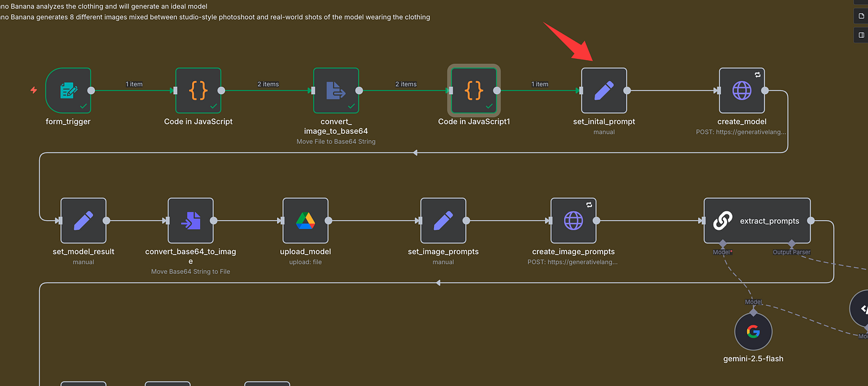Click the set_image_prompts edit node
Viewport: 868px width, 386px height.
click(x=443, y=221)
